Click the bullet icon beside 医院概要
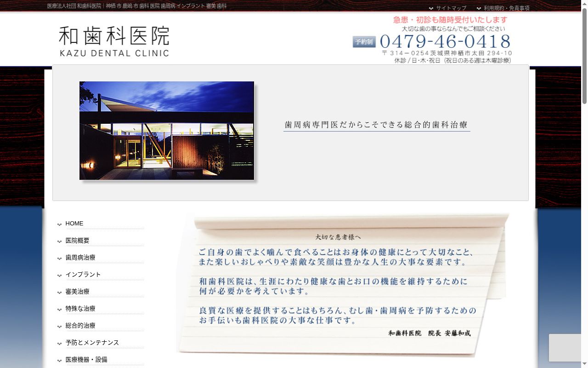The width and height of the screenshot is (588, 368). [x=59, y=241]
